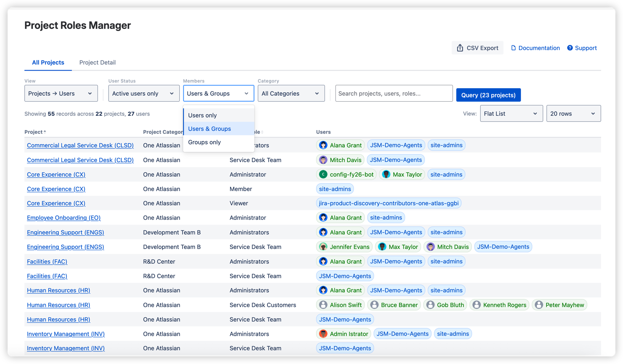Switch to the Project Detail tab
The width and height of the screenshot is (623, 364).
97,62
